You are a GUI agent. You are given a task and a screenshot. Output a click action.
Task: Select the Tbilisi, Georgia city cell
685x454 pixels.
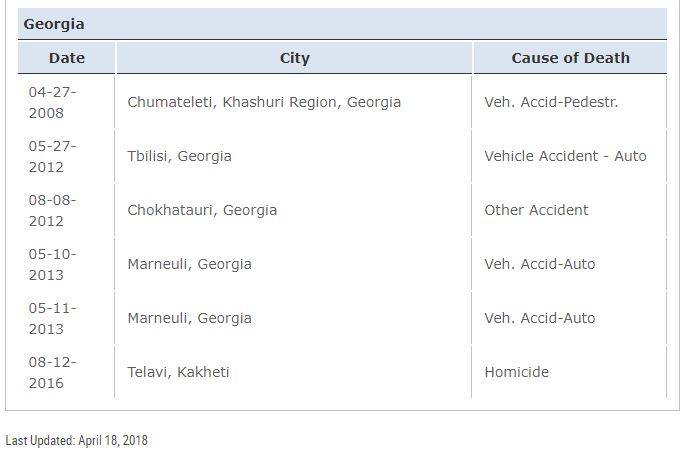click(179, 156)
